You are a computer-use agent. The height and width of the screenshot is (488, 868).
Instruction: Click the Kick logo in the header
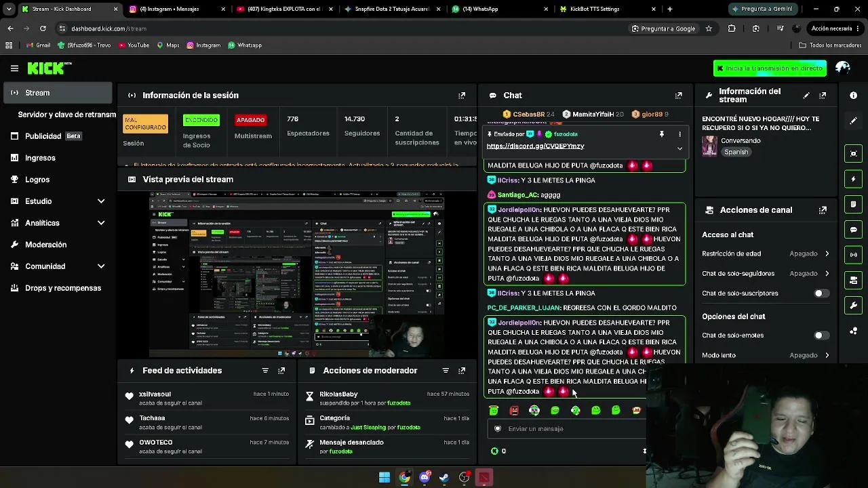49,68
